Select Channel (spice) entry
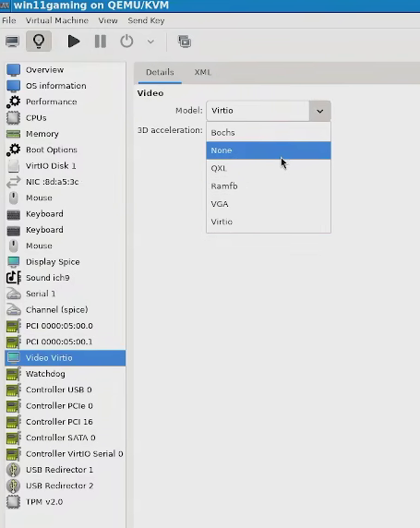The height and width of the screenshot is (528, 420). click(66, 310)
